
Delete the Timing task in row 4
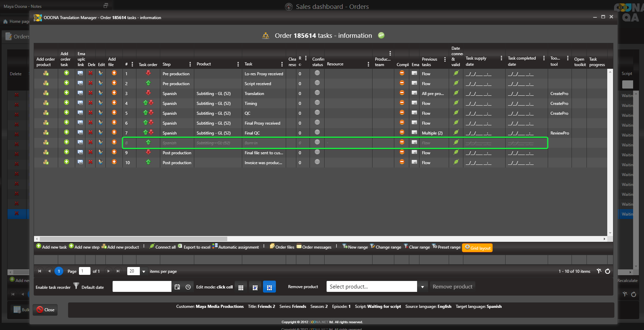(90, 103)
